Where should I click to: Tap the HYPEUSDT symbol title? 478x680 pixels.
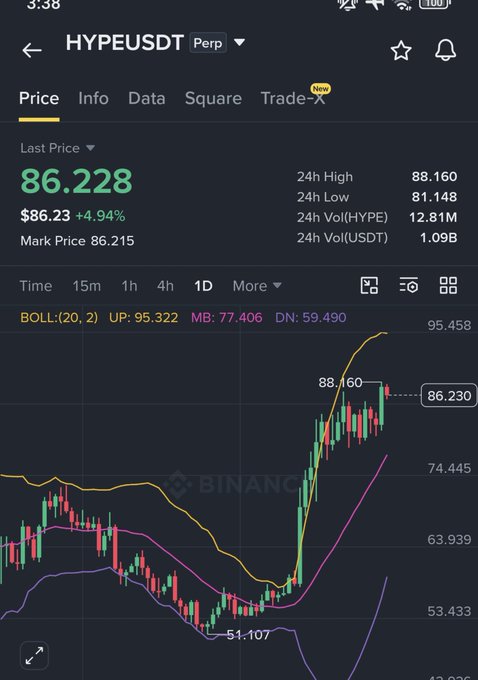click(x=124, y=42)
